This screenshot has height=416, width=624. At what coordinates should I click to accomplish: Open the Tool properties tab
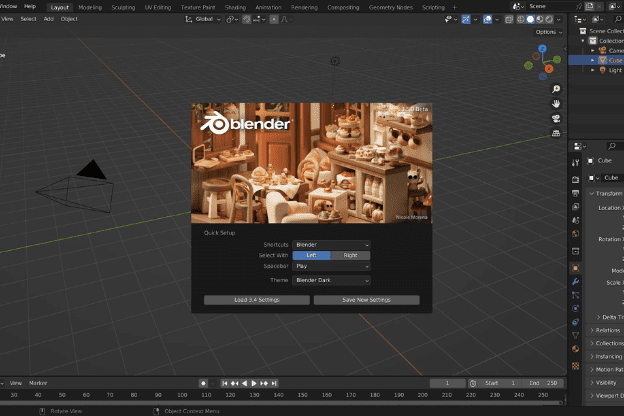(575, 163)
